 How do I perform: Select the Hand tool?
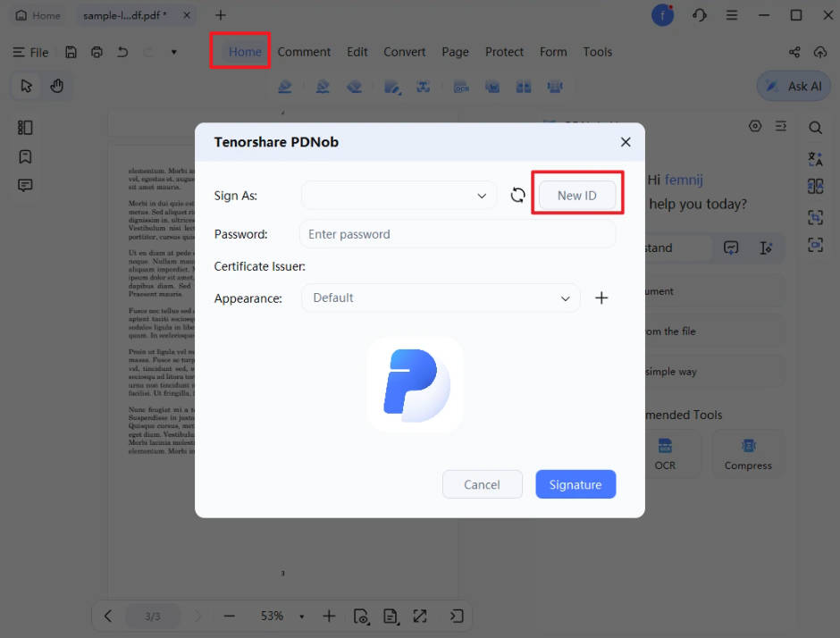pos(57,86)
